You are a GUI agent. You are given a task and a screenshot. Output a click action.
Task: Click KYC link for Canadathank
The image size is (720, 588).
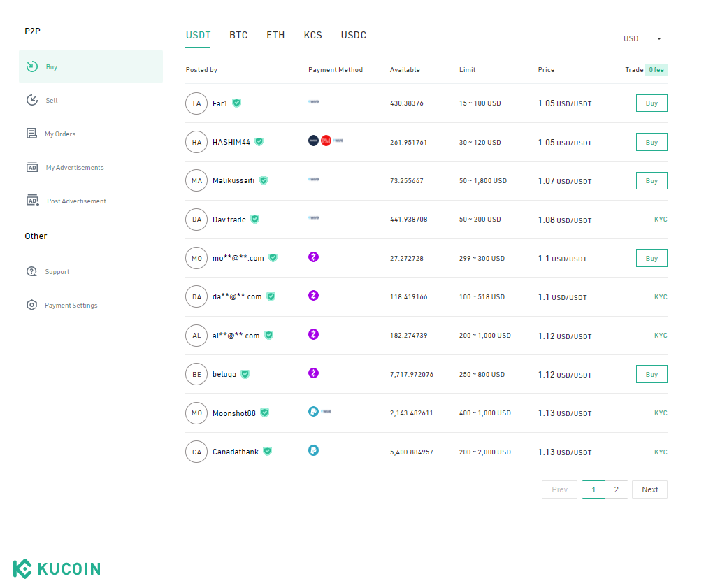coord(661,452)
